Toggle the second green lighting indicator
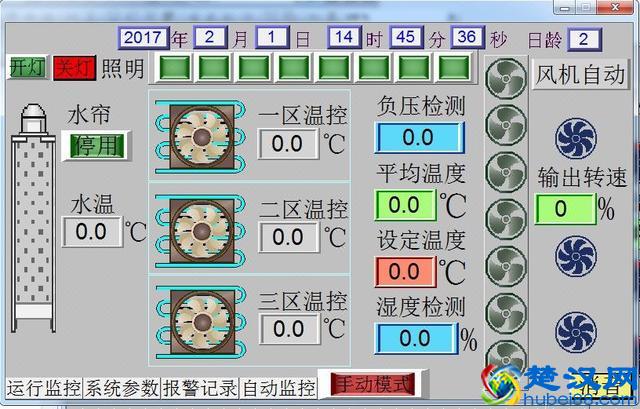This screenshot has width=640, height=409. click(x=214, y=68)
